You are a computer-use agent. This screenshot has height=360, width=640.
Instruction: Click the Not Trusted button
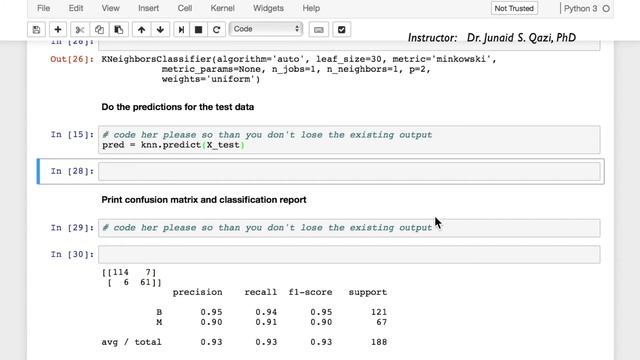click(x=514, y=8)
